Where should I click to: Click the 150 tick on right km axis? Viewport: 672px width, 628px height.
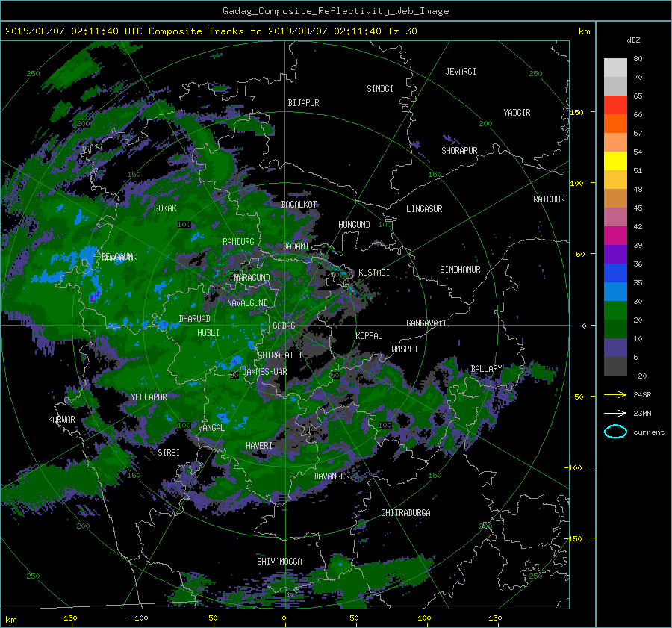coord(577,112)
